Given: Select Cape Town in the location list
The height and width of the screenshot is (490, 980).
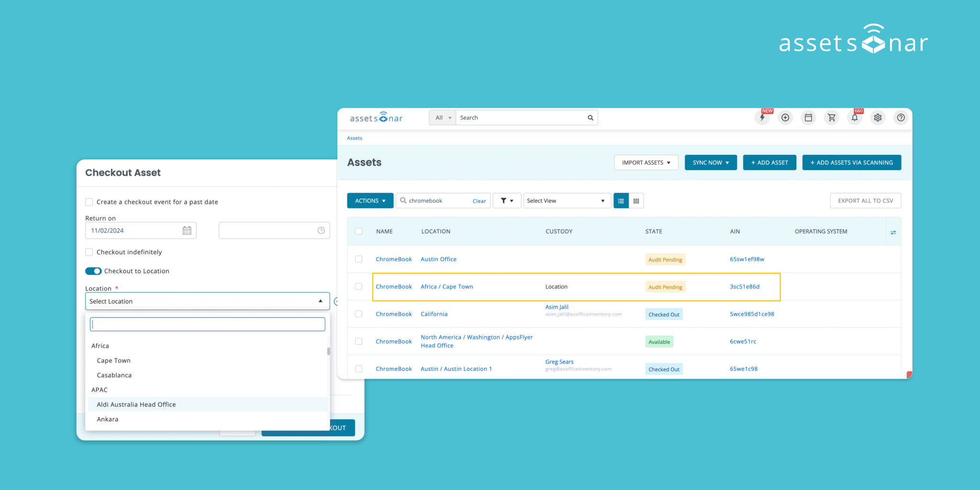Looking at the screenshot, I should [x=113, y=360].
